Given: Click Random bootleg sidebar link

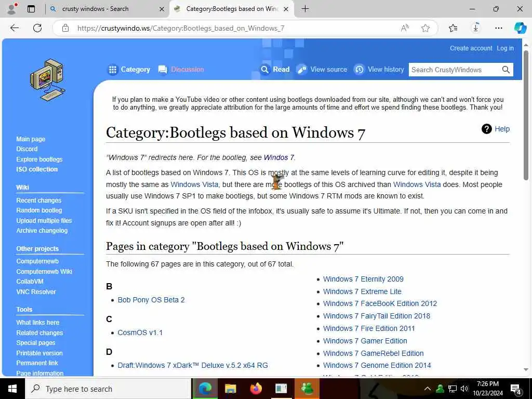Looking at the screenshot, I should coord(39,210).
